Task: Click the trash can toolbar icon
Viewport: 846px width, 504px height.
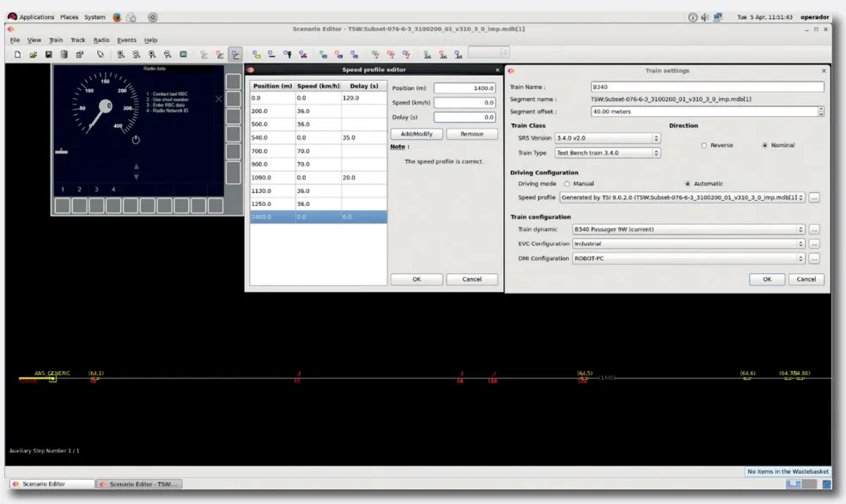Action: (64, 54)
